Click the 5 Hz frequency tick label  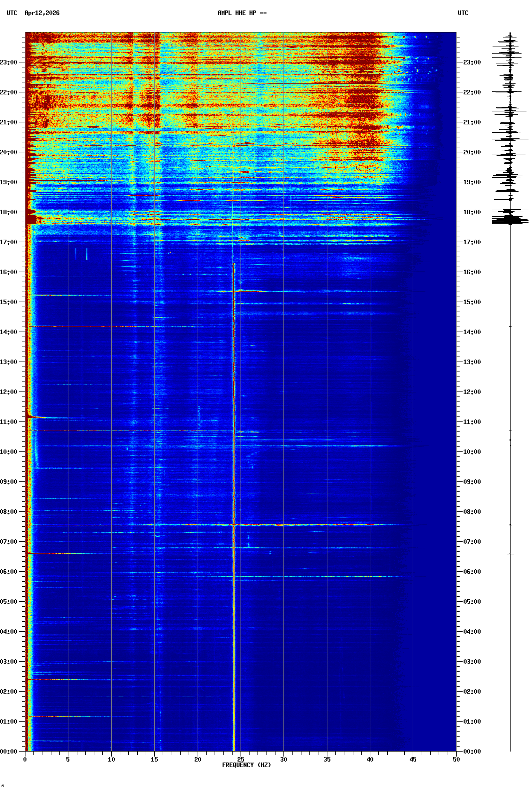click(x=68, y=760)
